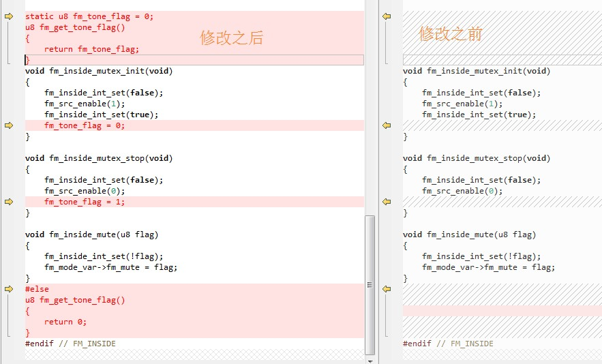Click right pane 'void fm_inside_mute(u8 flag)'

pyautogui.click(x=470, y=234)
